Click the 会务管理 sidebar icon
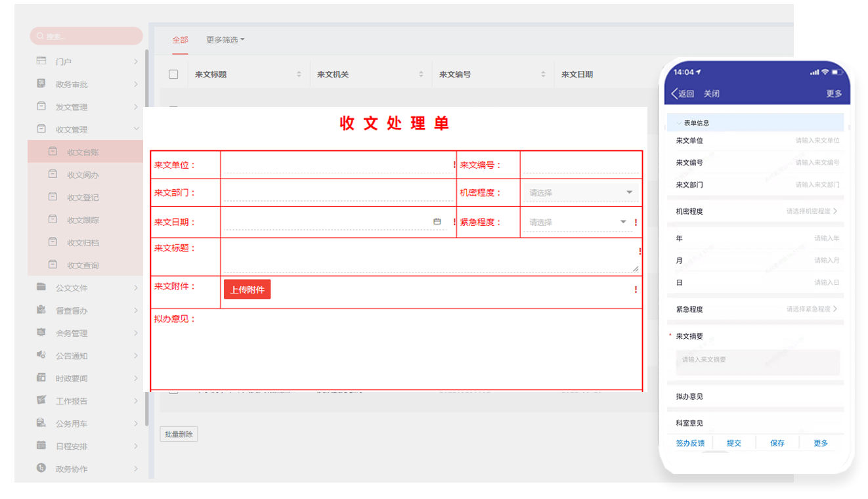Screen dimensions: 868x499 point(41,332)
